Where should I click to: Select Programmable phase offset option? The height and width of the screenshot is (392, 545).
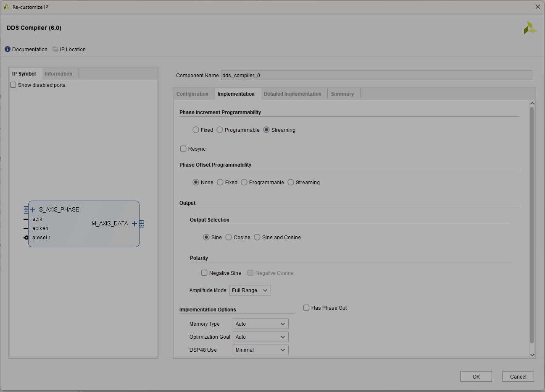(x=244, y=182)
